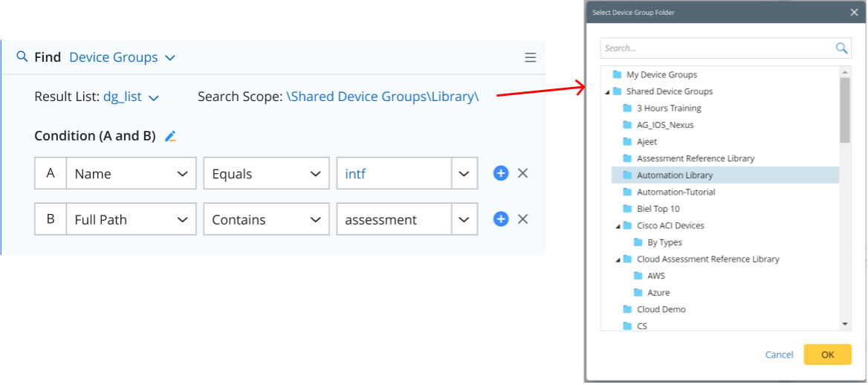Click the Automation Library folder icon
This screenshot has width=868, height=385.
click(x=627, y=175)
